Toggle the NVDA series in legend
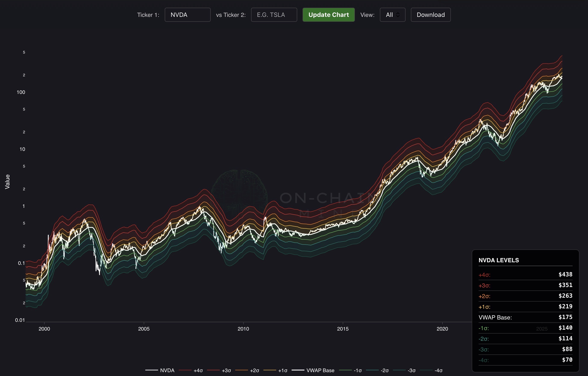Image resolution: width=588 pixels, height=376 pixels. point(167,370)
